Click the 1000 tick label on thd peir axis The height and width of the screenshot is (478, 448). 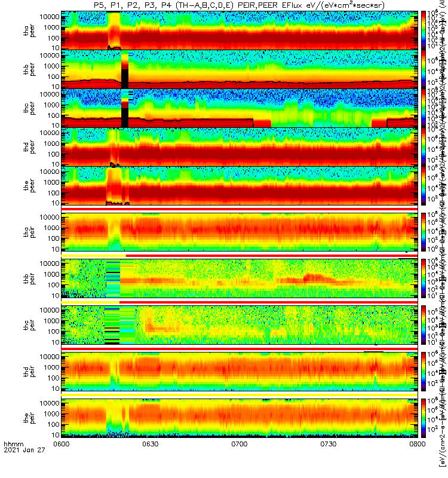tap(51, 367)
